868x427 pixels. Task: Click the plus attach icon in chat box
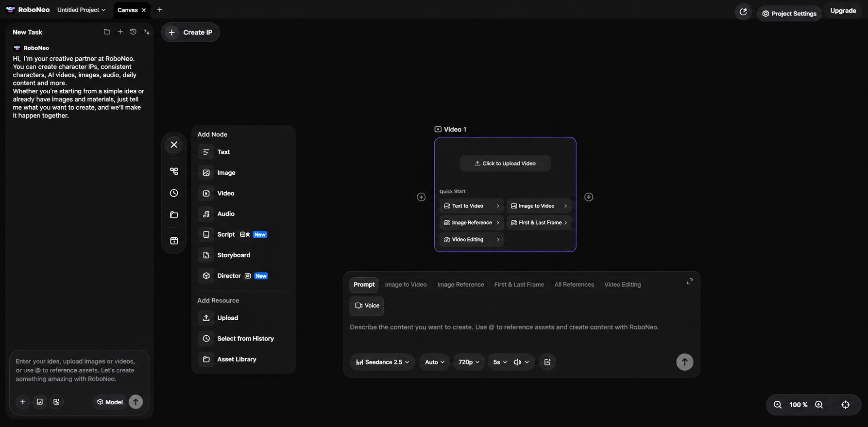point(23,402)
